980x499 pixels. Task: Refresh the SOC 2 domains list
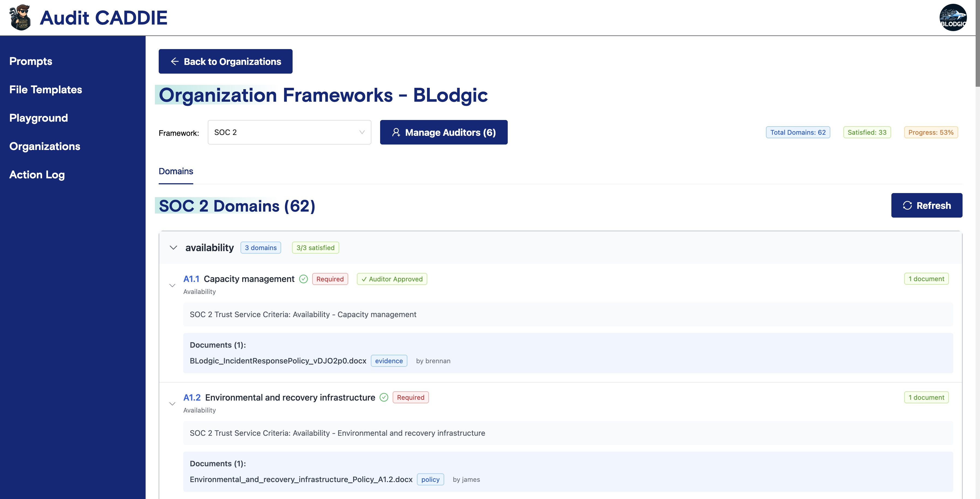(927, 205)
